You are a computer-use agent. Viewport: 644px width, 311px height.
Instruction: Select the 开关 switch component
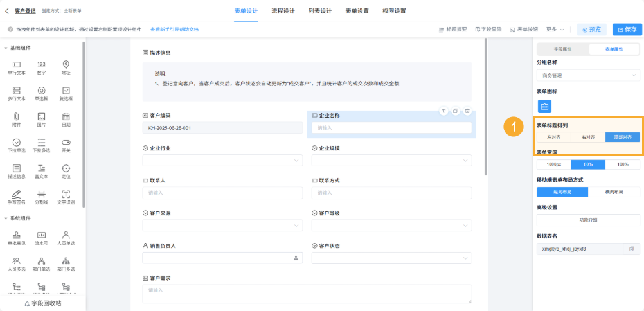66,146
